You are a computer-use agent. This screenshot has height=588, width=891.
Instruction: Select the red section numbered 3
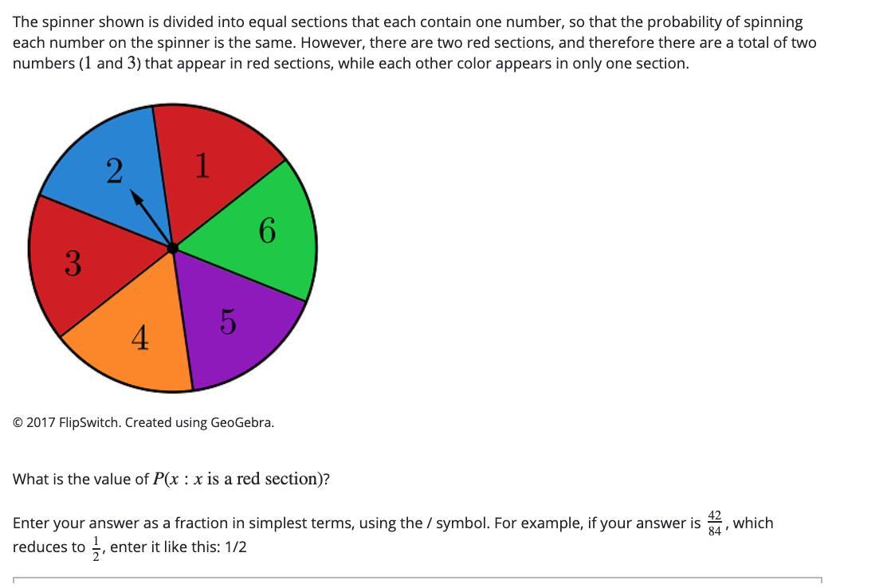click(80, 263)
